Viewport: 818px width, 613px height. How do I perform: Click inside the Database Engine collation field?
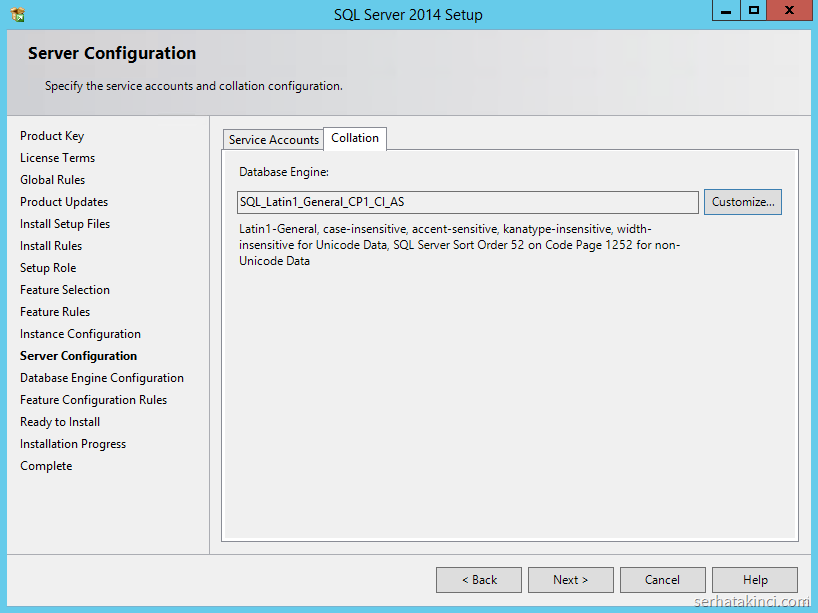pos(467,202)
